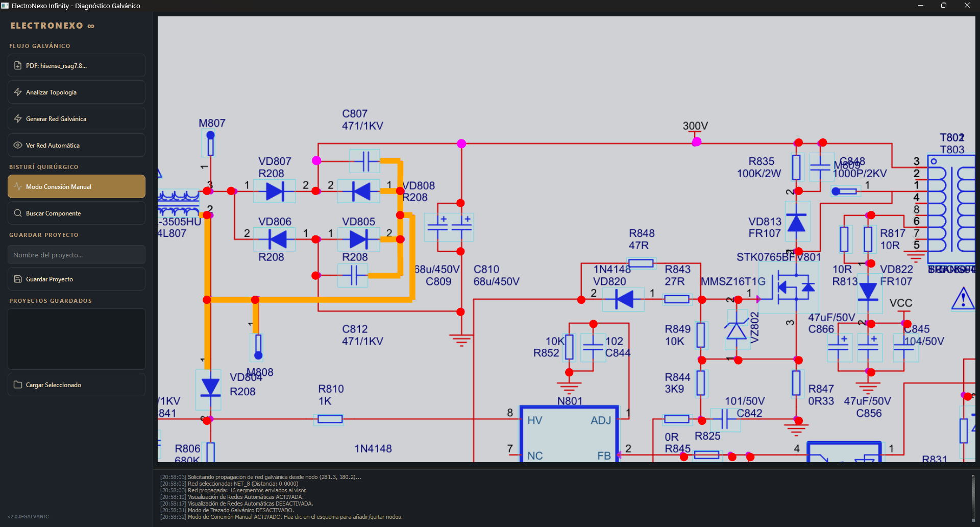
Task: Click the magenta 300V node
Action: point(696,142)
